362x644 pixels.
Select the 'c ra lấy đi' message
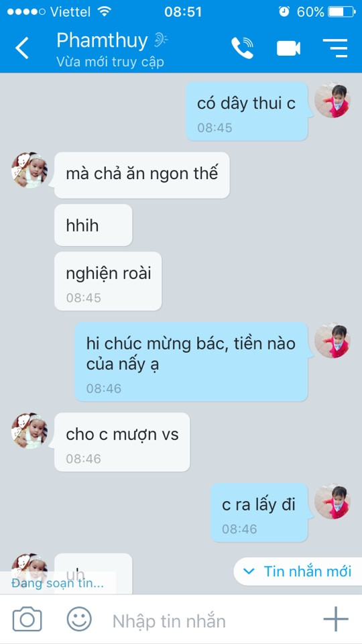pyautogui.click(x=259, y=513)
